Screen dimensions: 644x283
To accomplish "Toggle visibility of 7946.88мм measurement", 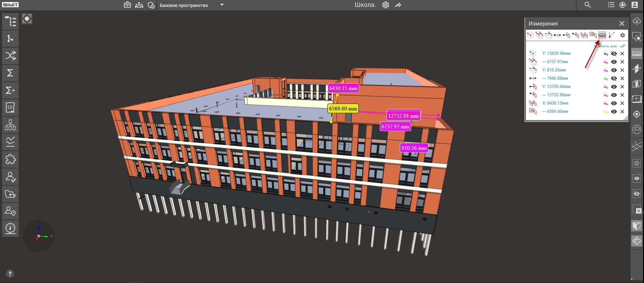I will [614, 78].
